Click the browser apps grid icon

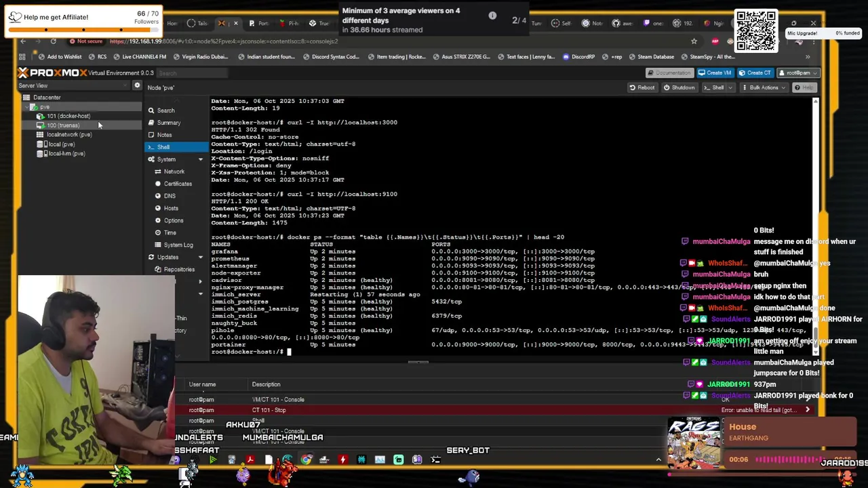(x=22, y=57)
